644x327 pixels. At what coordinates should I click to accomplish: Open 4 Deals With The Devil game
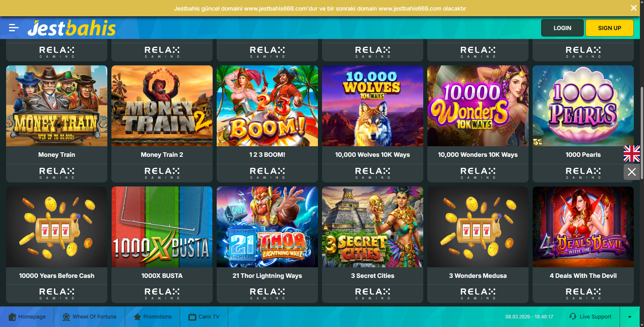[x=583, y=227]
